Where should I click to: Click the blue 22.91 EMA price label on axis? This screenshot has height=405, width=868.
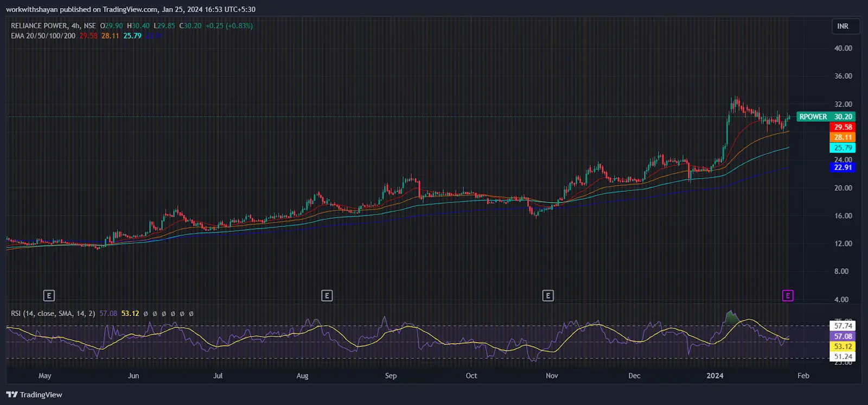pyautogui.click(x=843, y=167)
